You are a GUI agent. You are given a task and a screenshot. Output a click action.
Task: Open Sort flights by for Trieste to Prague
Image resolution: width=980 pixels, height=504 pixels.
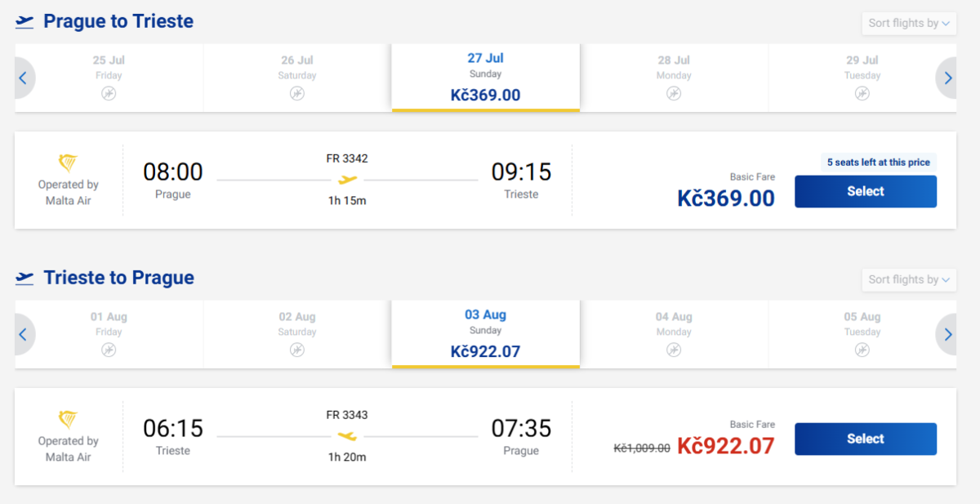pyautogui.click(x=909, y=279)
